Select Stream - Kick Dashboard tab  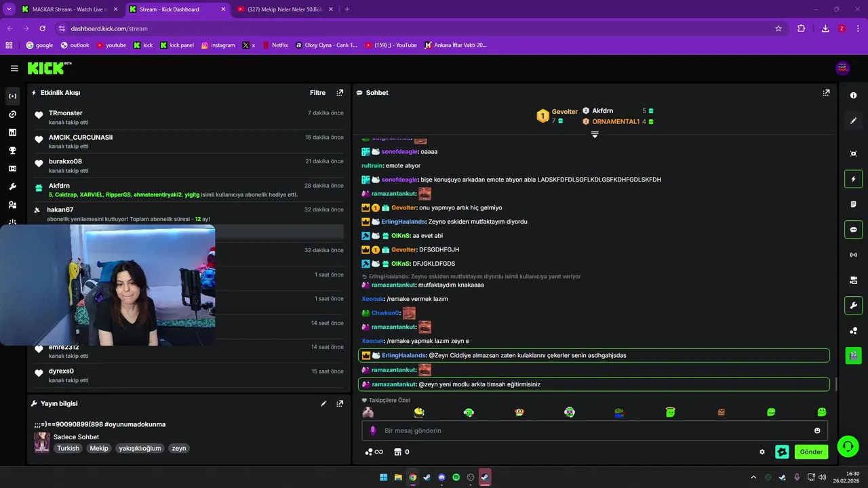pos(177,9)
